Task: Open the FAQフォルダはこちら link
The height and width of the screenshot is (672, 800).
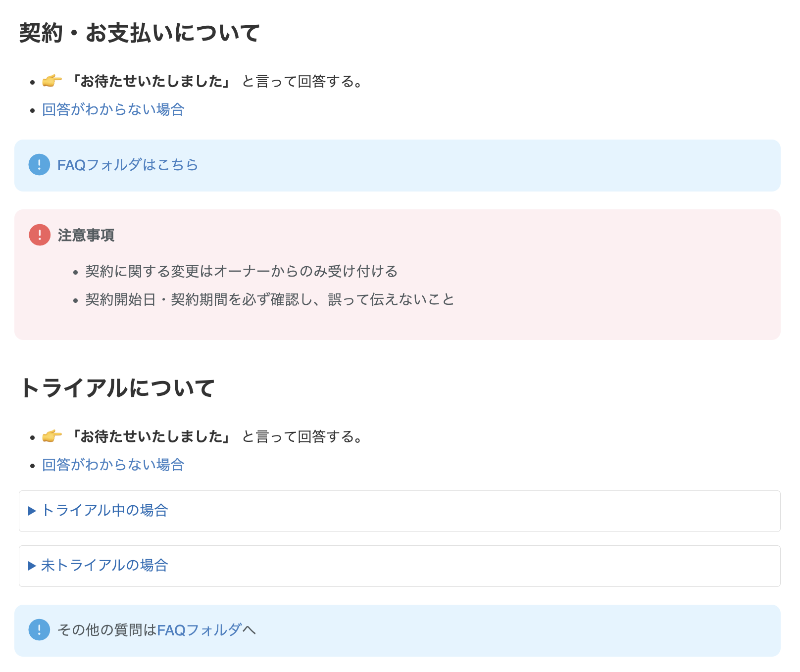Action: [x=128, y=165]
